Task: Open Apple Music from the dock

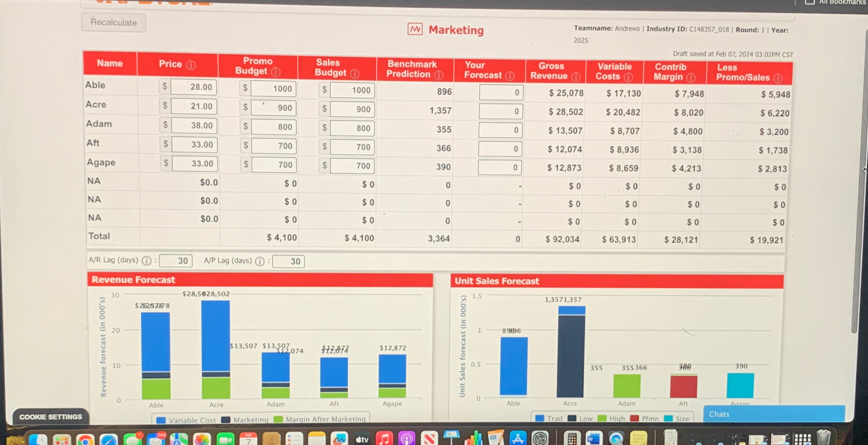Action: 384,438
